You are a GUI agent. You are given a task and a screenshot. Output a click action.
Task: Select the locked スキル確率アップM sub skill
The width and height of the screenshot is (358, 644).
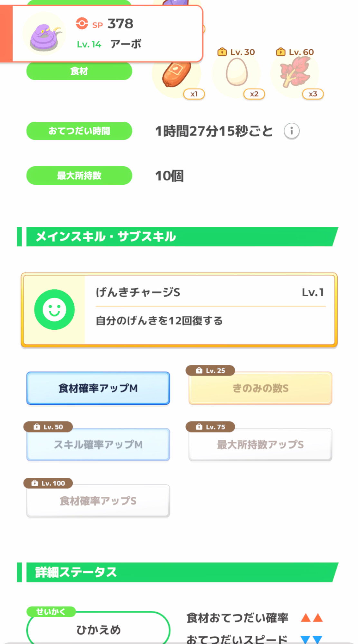pyautogui.click(x=98, y=445)
